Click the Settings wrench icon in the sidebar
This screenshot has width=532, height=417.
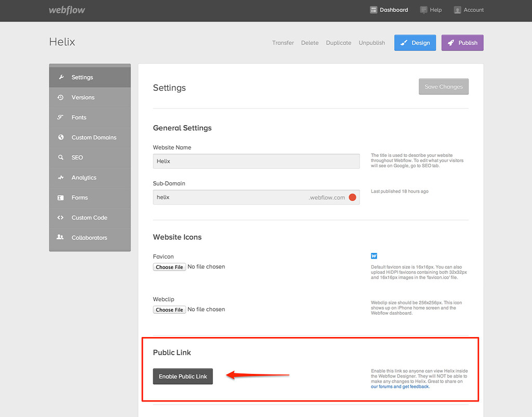click(x=61, y=77)
